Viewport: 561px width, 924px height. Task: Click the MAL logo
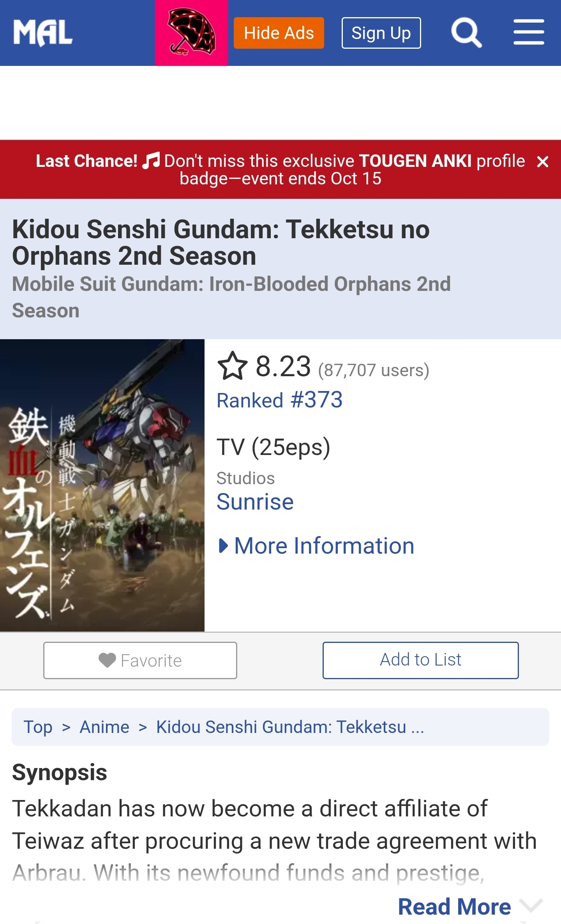coord(43,33)
